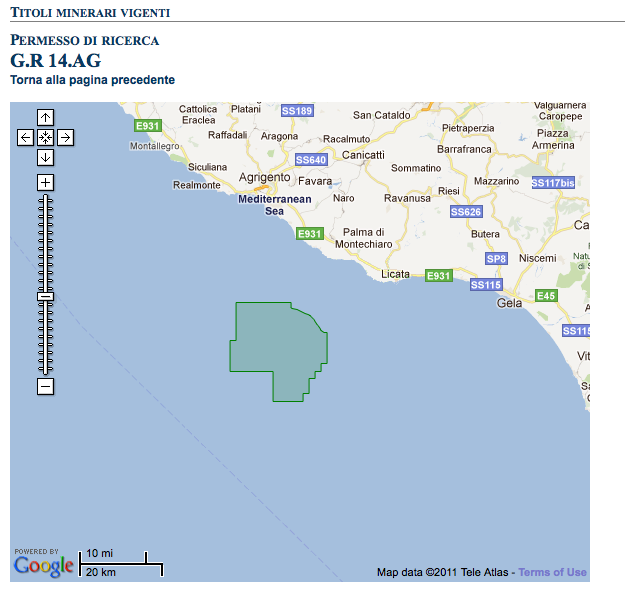Pan the map down with the arrow

pos(45,157)
